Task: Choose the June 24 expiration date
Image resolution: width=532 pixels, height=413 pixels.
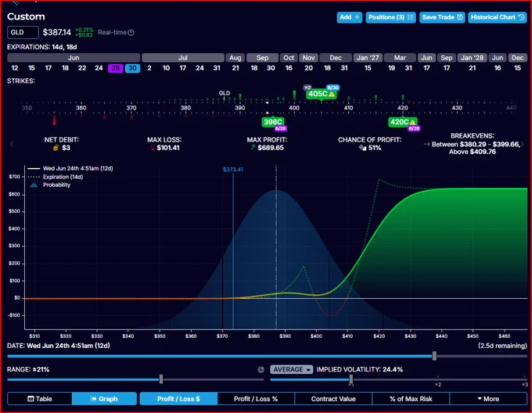Action: click(x=99, y=68)
